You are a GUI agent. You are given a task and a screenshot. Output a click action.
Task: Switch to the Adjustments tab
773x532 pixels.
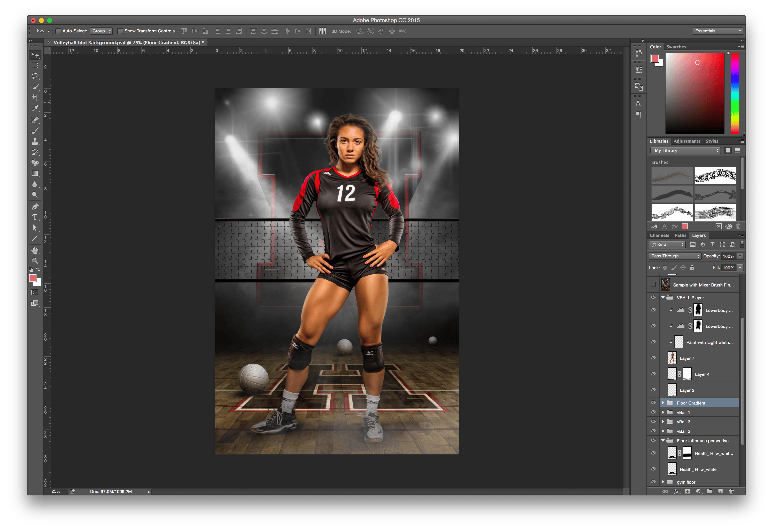click(687, 141)
